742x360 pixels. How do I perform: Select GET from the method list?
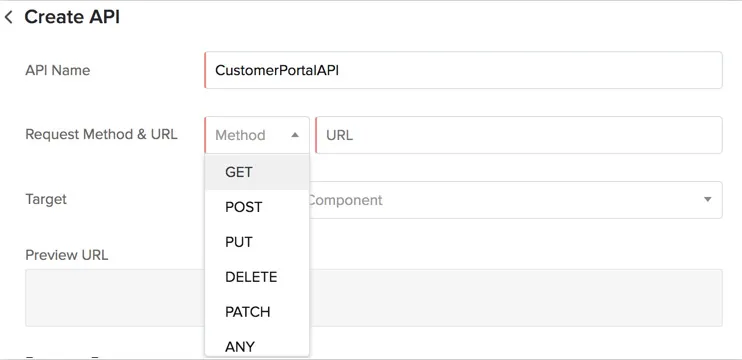pyautogui.click(x=257, y=172)
